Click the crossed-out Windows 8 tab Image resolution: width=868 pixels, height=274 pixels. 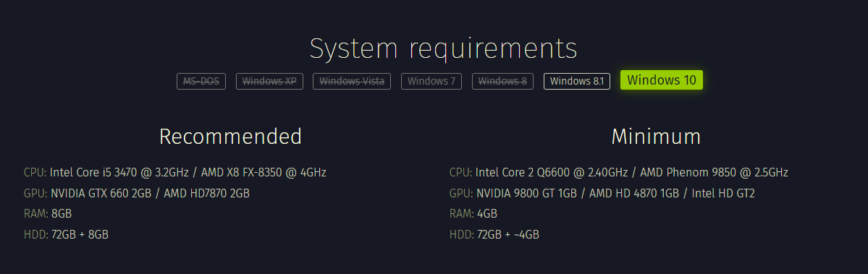click(502, 81)
